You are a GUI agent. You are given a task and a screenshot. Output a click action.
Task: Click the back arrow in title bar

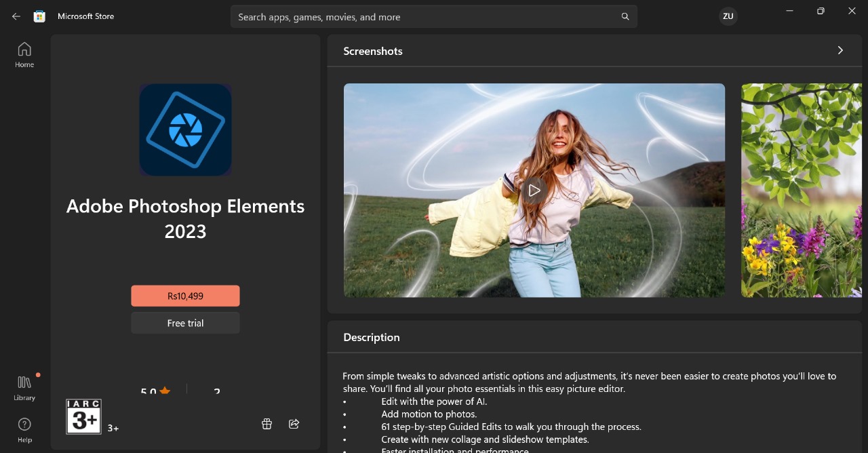(x=16, y=16)
